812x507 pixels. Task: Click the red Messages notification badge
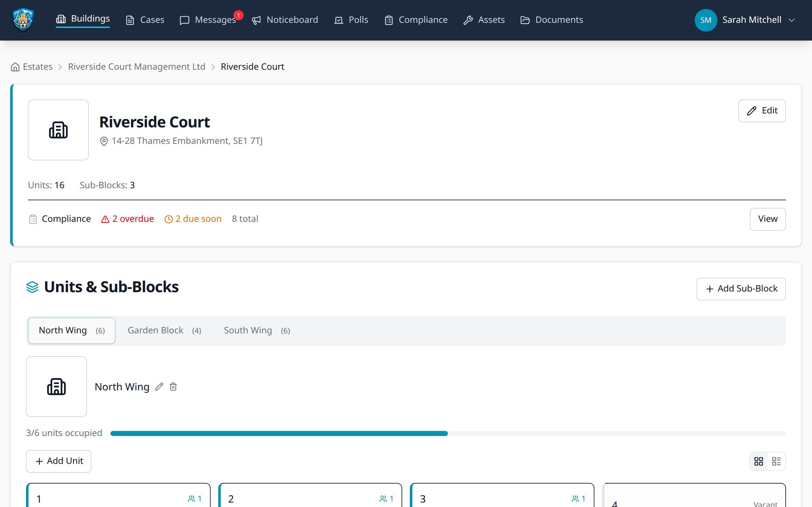pyautogui.click(x=238, y=16)
